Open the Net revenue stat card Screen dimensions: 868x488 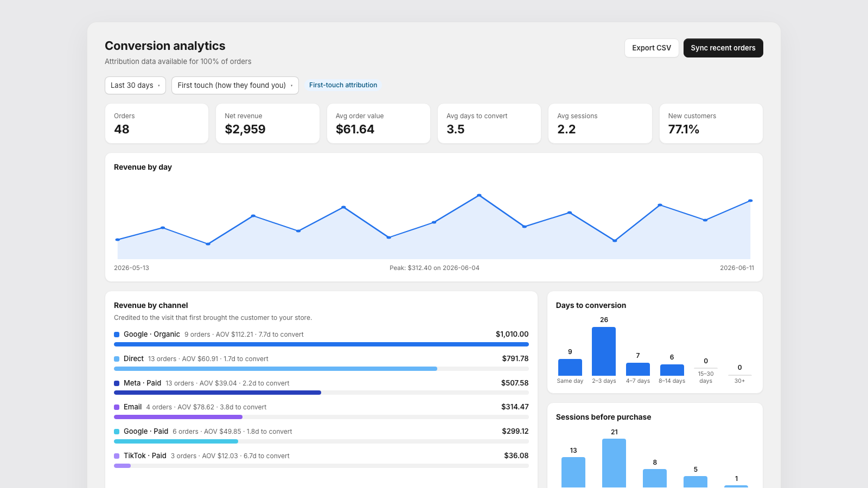[x=267, y=124]
